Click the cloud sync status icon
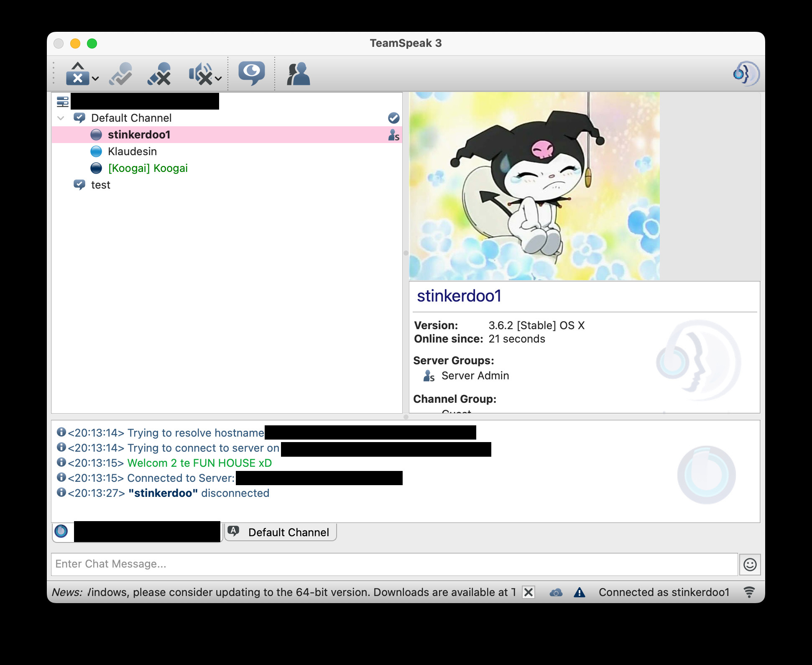Screen dimensions: 812x665 pyautogui.click(x=556, y=592)
